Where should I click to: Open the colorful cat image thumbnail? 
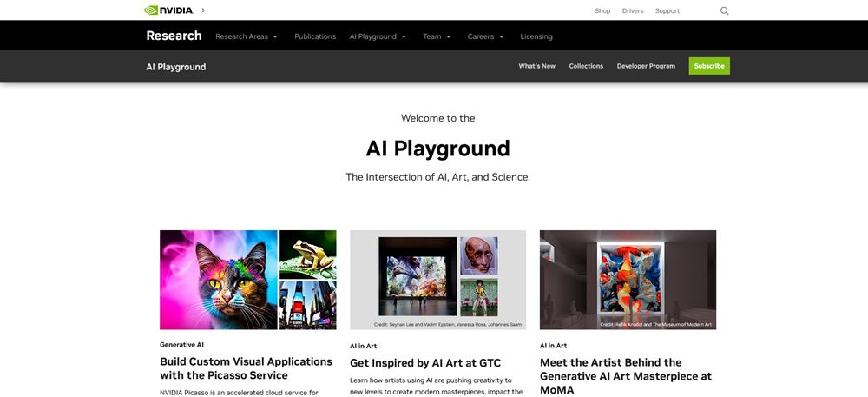(x=219, y=280)
